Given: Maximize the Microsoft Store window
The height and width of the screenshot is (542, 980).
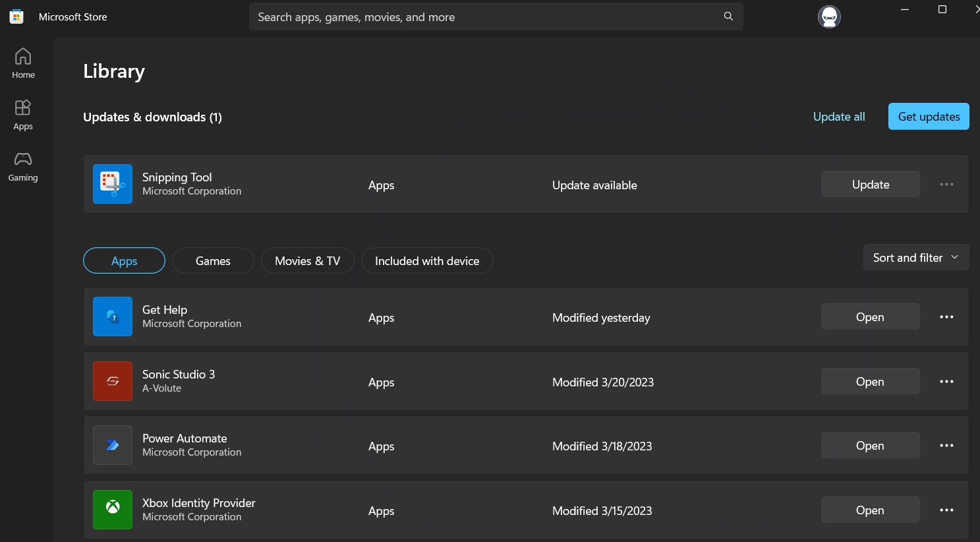Looking at the screenshot, I should (942, 9).
